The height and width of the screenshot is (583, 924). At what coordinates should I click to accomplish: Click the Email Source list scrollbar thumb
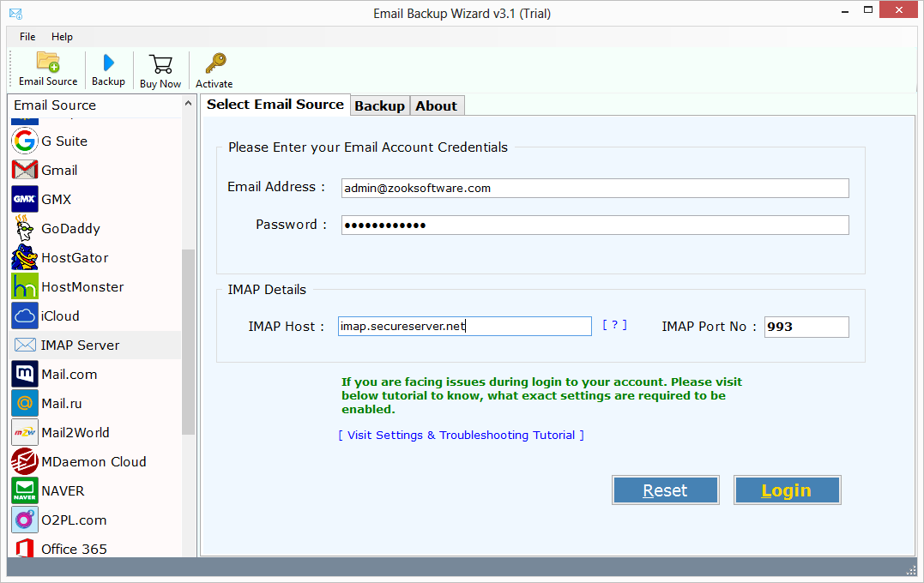(188, 342)
